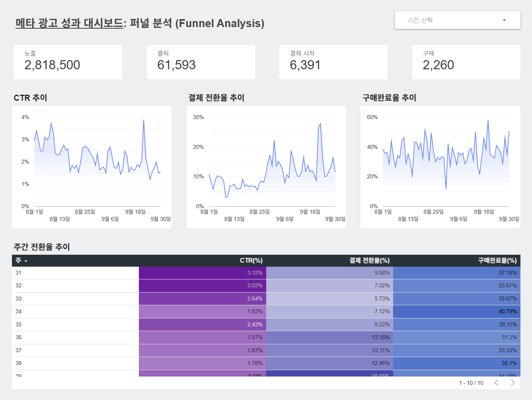The image size is (532, 400).
Task: Click the sort arrow beside 주 header
Action: coord(26,261)
